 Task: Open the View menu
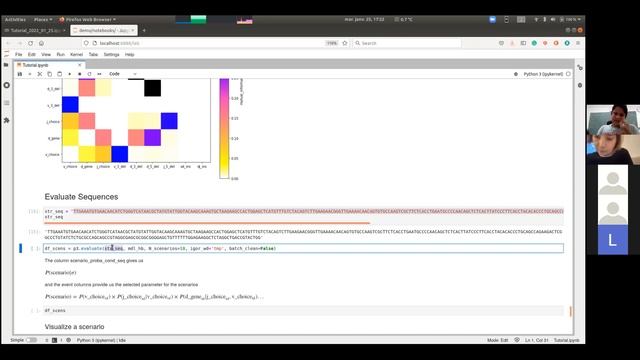tap(46, 54)
